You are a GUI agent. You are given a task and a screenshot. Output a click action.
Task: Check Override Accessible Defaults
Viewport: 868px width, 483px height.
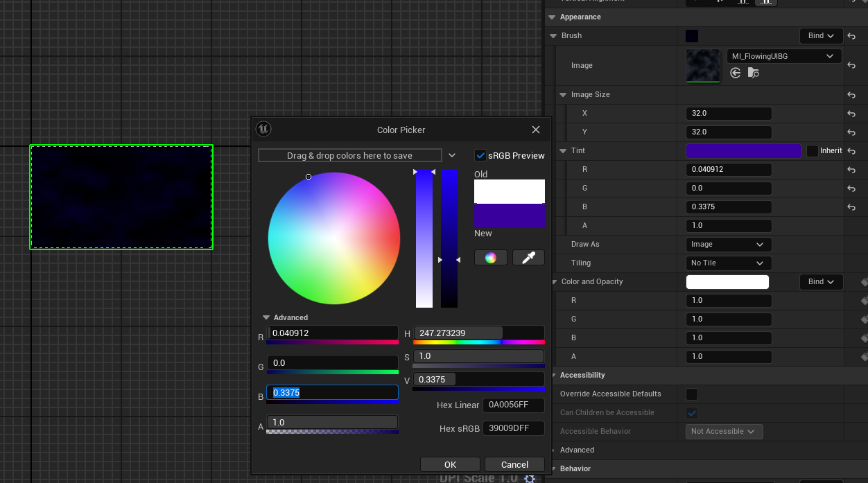click(692, 394)
